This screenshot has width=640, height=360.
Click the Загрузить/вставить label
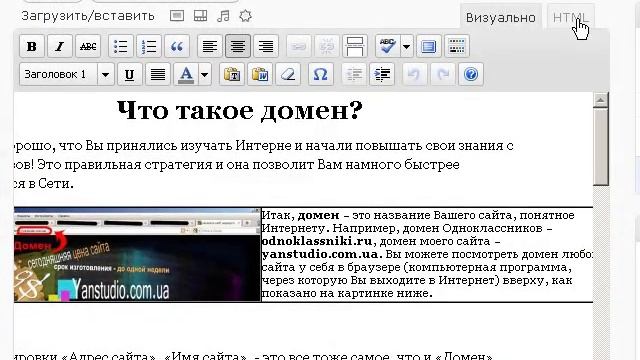coord(88,16)
